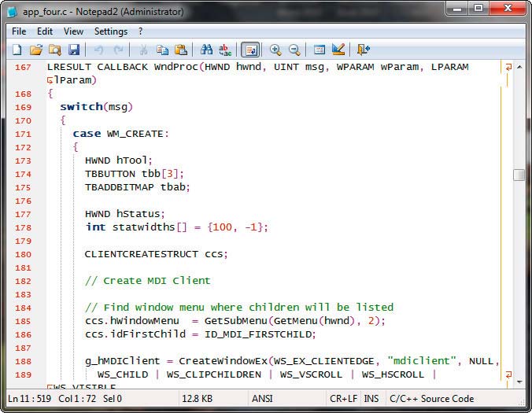Click the Create MDI Client comment
532x413 pixels.
click(148, 281)
